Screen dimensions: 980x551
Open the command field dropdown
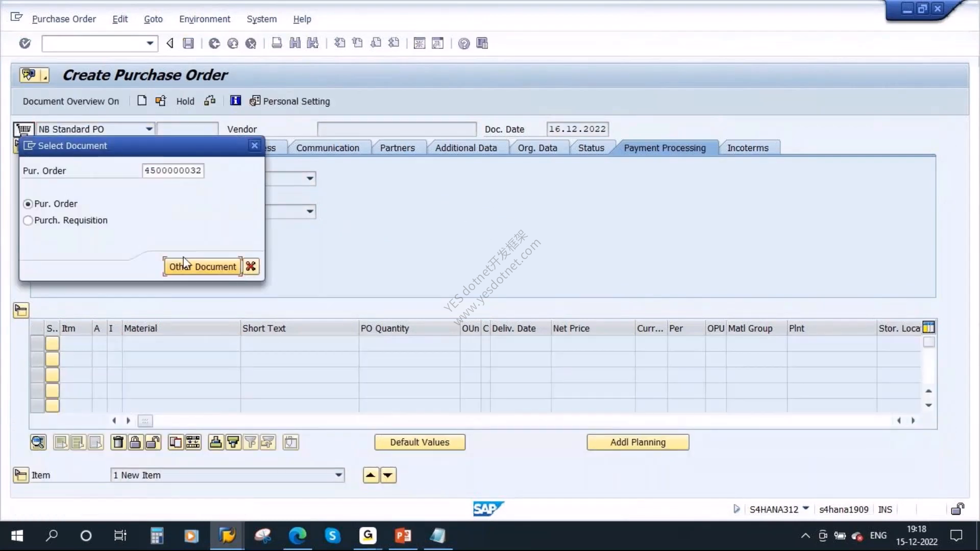150,43
